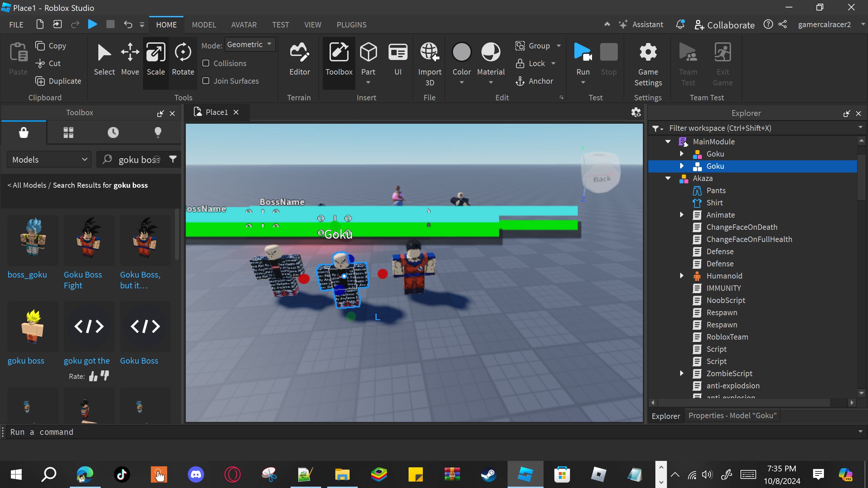Open Game Settings gear
The height and width of the screenshot is (488, 868).
[x=648, y=53]
